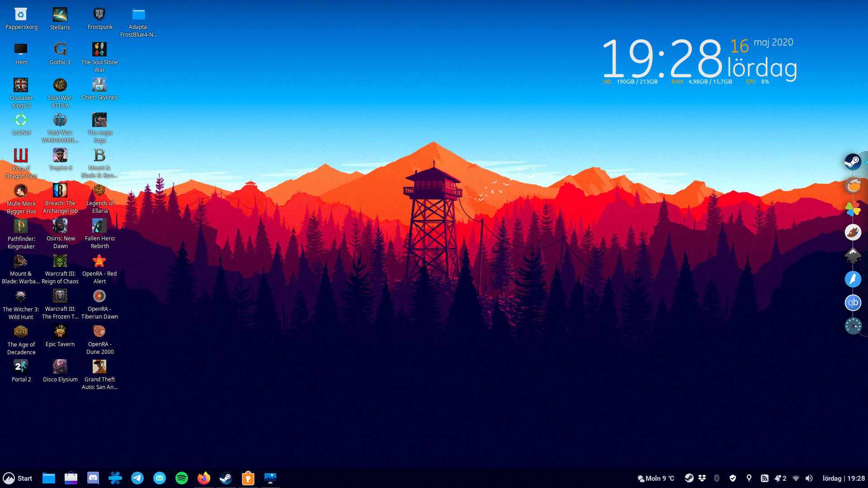Select Warcraft III: The Frozen Throne icon
The height and width of the screenshot is (488, 868).
pos(60,305)
